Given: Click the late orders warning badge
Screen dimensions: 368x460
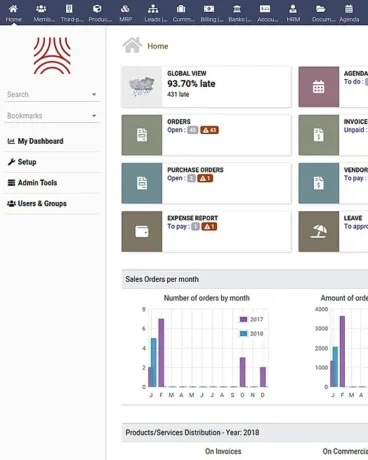Looking at the screenshot, I should click(209, 130).
